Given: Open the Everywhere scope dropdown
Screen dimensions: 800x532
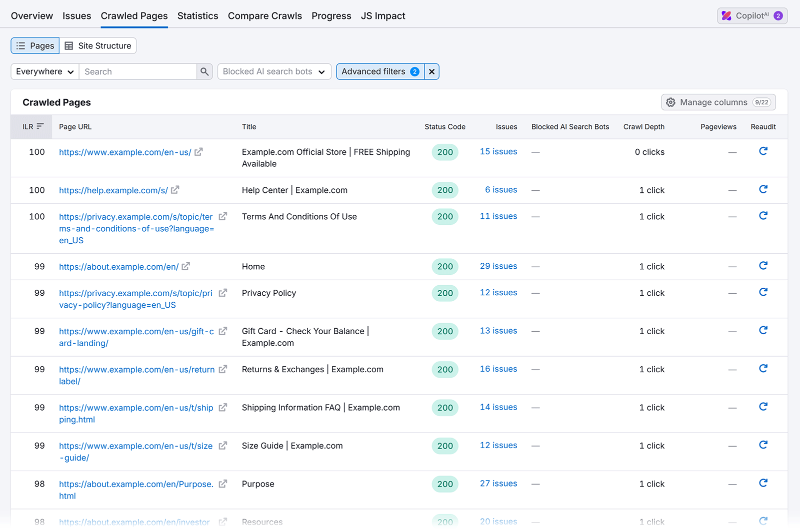Looking at the screenshot, I should (x=44, y=71).
